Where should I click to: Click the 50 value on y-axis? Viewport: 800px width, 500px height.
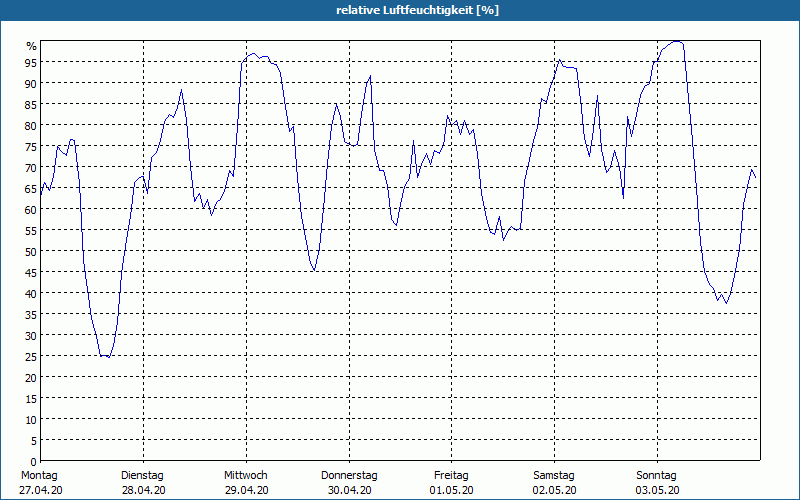click(x=31, y=252)
